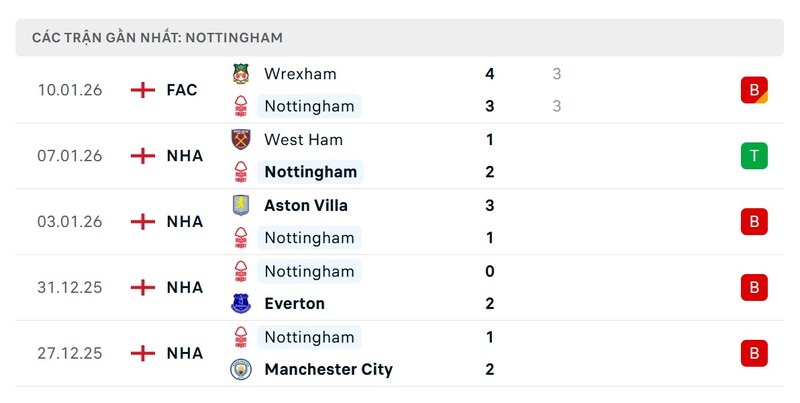Open the Manchester City team link

pos(328,369)
